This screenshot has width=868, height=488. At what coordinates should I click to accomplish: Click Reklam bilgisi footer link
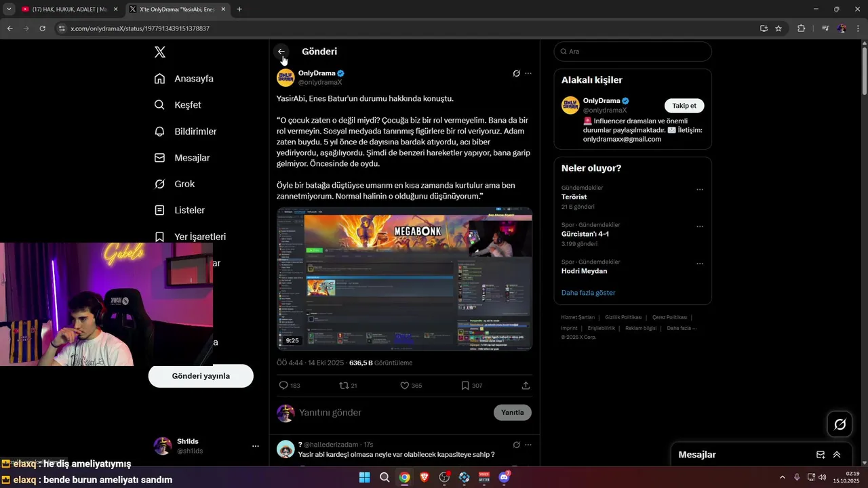(641, 328)
